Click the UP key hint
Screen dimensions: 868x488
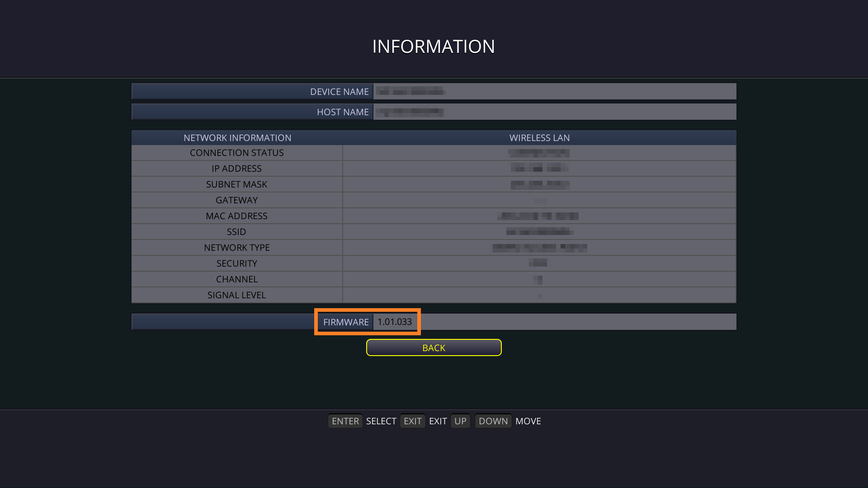[x=460, y=421]
